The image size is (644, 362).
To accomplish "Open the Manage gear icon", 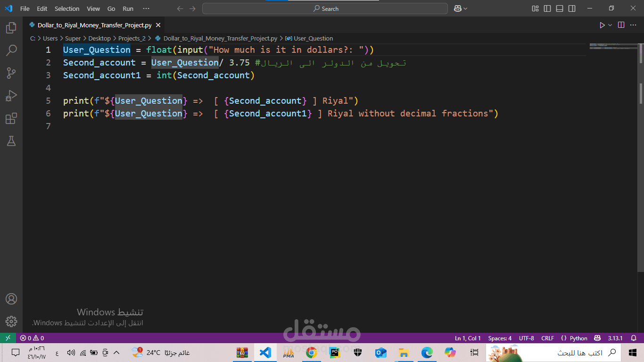I will click(x=11, y=322).
